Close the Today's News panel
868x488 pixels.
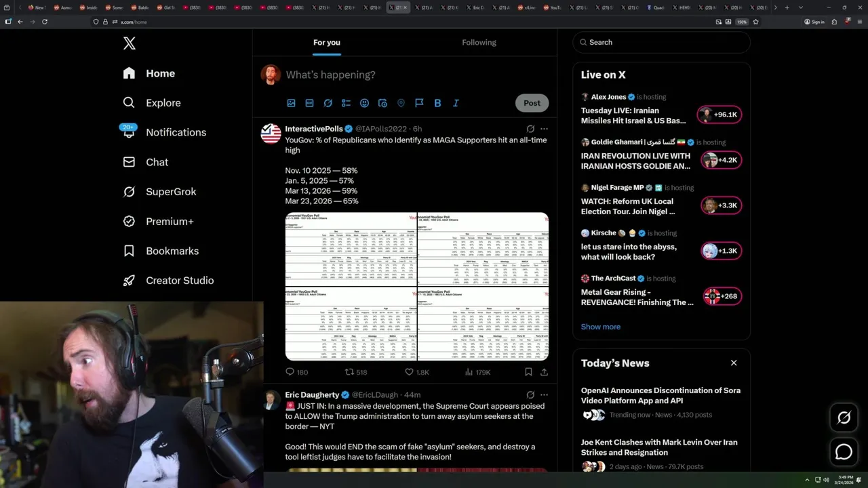coord(734,363)
